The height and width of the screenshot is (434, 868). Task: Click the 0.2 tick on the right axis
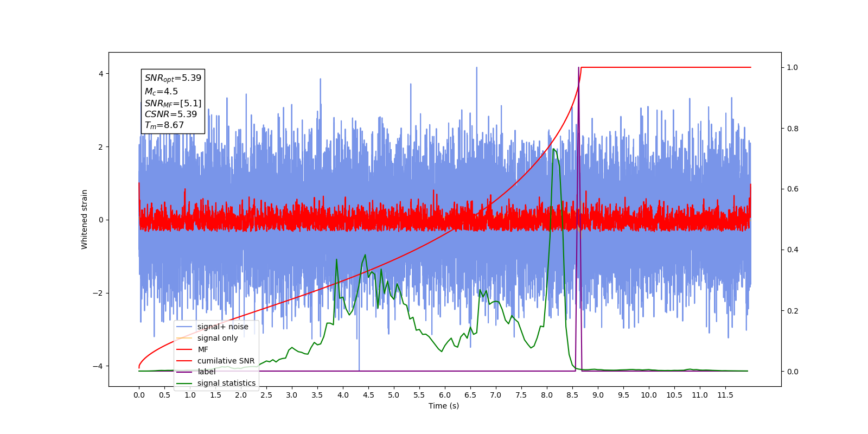pyautogui.click(x=793, y=311)
